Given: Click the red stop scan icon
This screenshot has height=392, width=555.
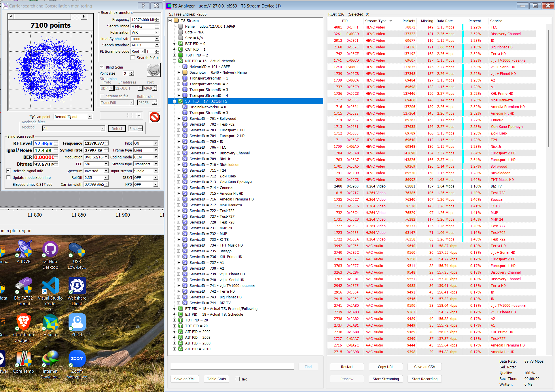Looking at the screenshot, I should point(155,117).
